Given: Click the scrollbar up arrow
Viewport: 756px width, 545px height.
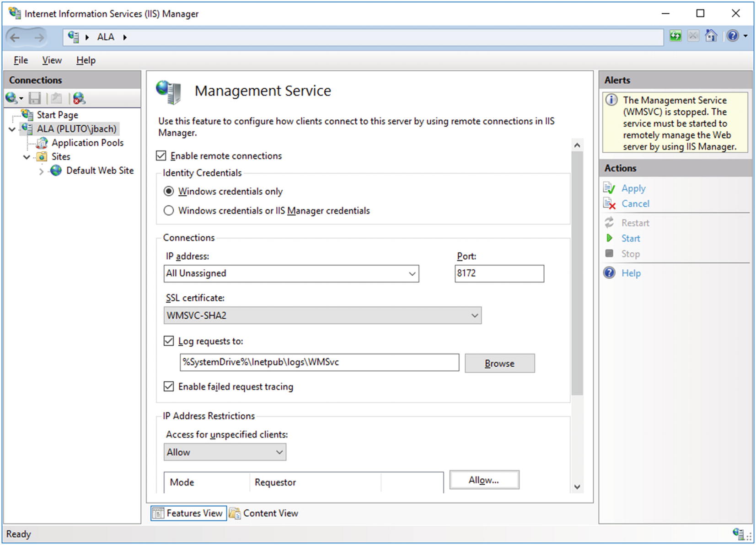Looking at the screenshot, I should click(577, 145).
